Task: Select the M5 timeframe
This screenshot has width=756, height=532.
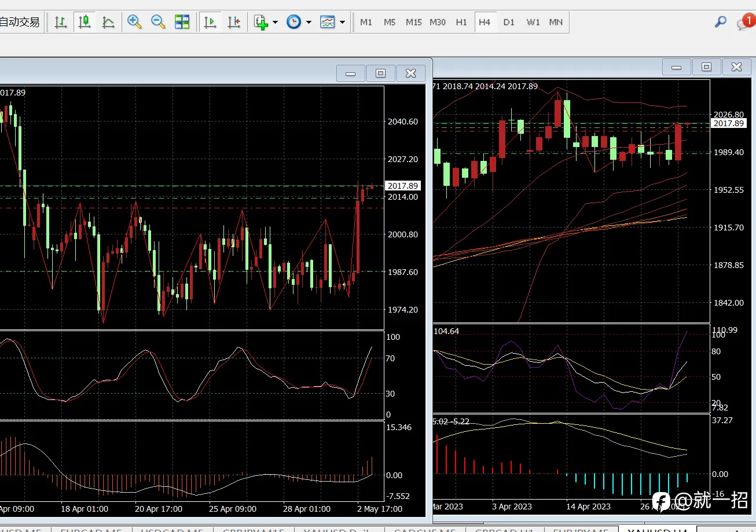Action: pyautogui.click(x=390, y=22)
